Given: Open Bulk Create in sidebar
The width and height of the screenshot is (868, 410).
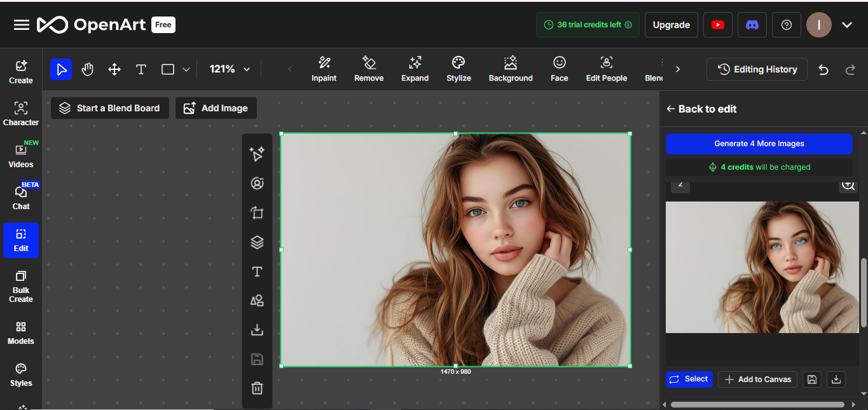Looking at the screenshot, I should 21,286.
